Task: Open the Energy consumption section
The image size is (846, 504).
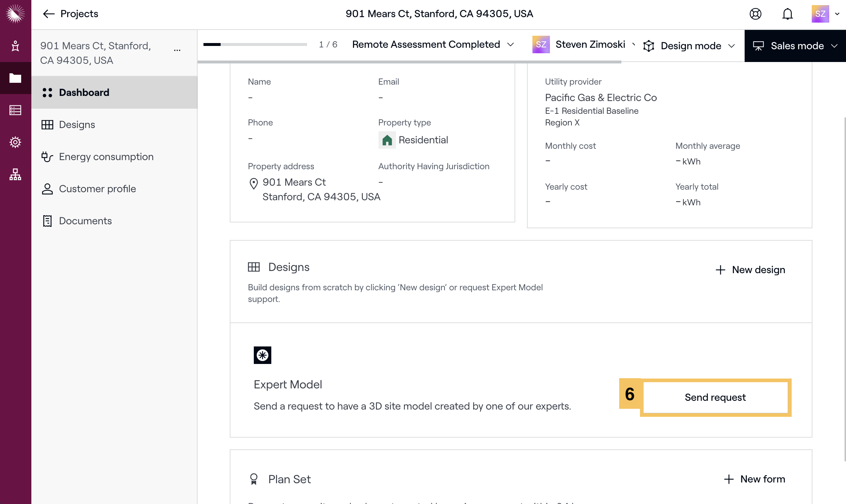Action: 106,157
